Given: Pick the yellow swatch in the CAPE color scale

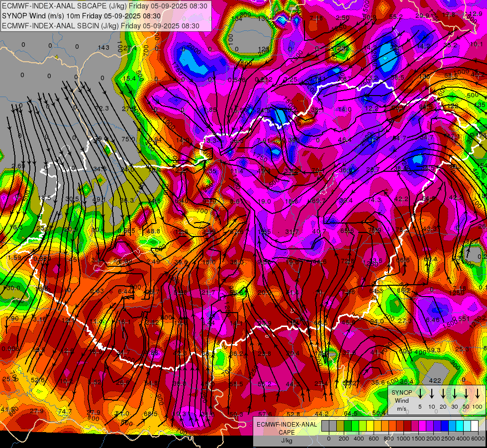Looking at the screenshot, I should [x=370, y=426].
